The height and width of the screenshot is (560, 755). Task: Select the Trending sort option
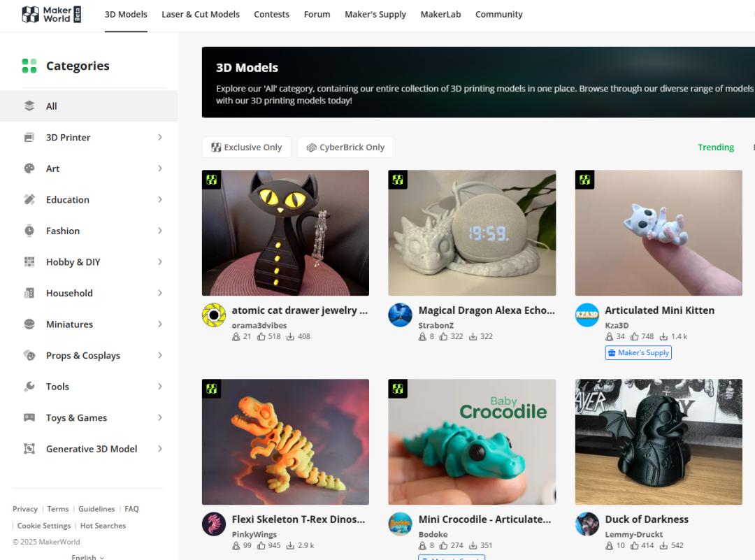(715, 148)
